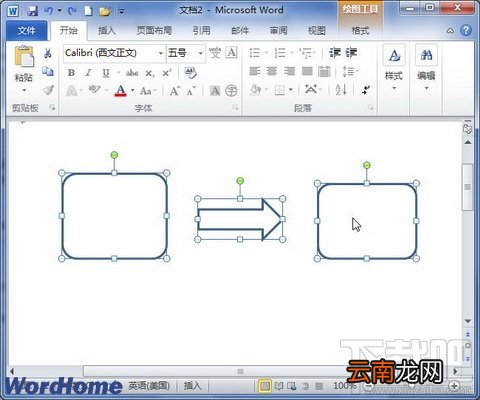
Task: Open shading paint bucket color
Action: coord(255,90)
